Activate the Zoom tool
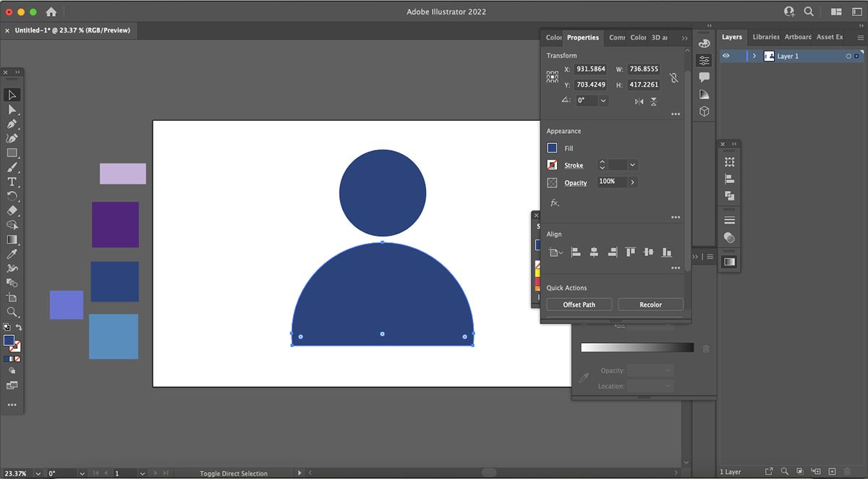The height and width of the screenshot is (479, 868). 12,312
